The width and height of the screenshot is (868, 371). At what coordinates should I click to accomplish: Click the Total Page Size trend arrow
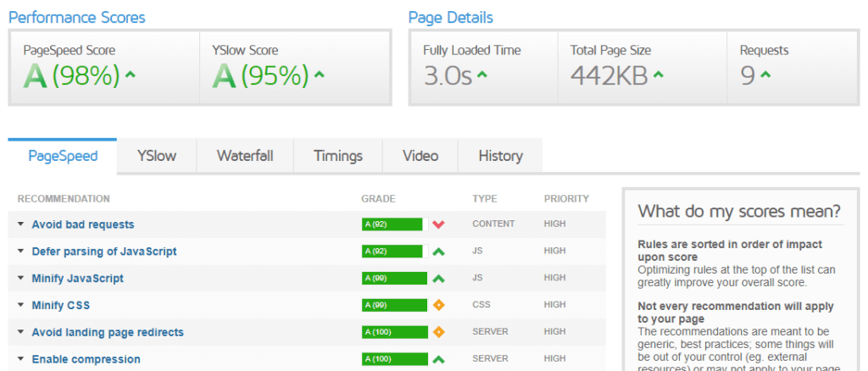tap(659, 75)
